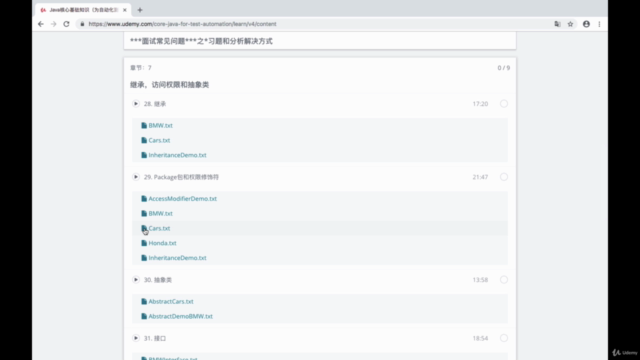The width and height of the screenshot is (640, 360).
Task: Click the 章节: 7 section label
Action: pyautogui.click(x=141, y=68)
